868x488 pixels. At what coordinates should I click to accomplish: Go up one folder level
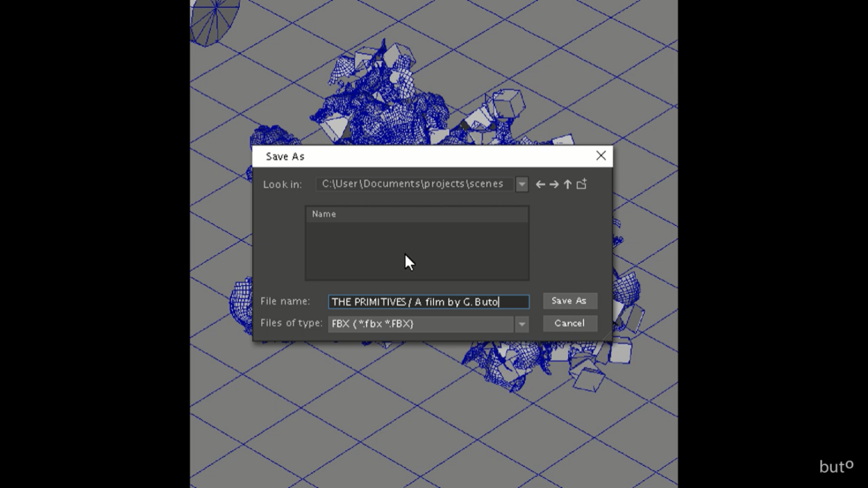[567, 185]
